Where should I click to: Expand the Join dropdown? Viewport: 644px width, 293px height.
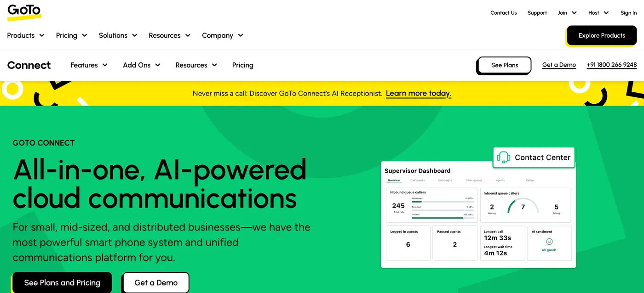(x=567, y=13)
